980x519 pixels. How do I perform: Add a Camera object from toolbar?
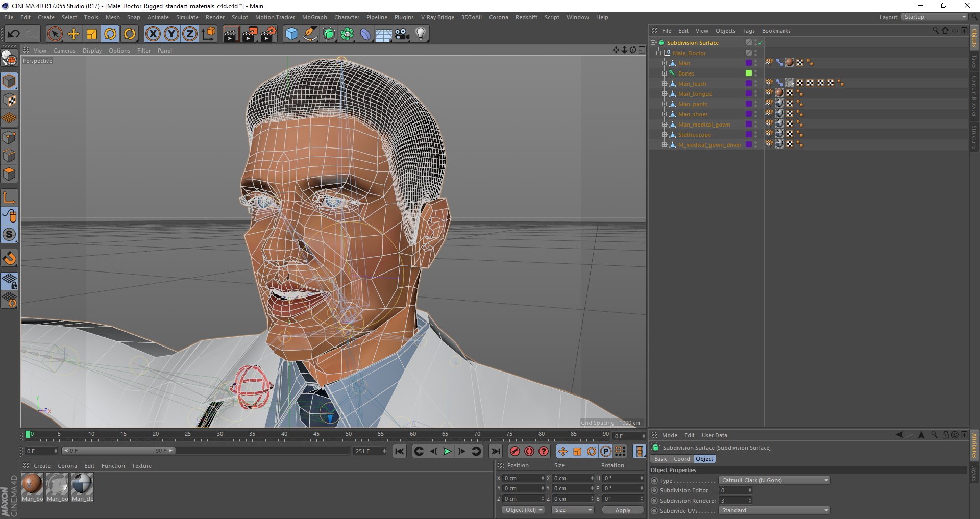(x=402, y=34)
